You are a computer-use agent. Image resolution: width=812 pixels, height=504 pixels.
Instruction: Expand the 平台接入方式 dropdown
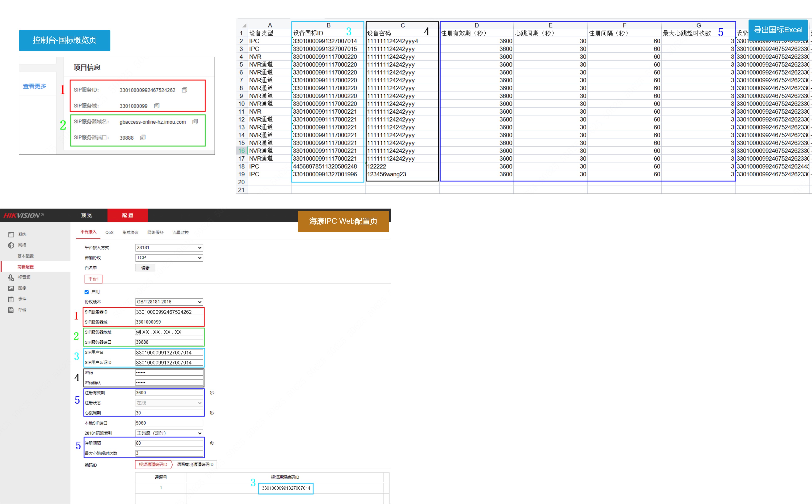coord(169,248)
